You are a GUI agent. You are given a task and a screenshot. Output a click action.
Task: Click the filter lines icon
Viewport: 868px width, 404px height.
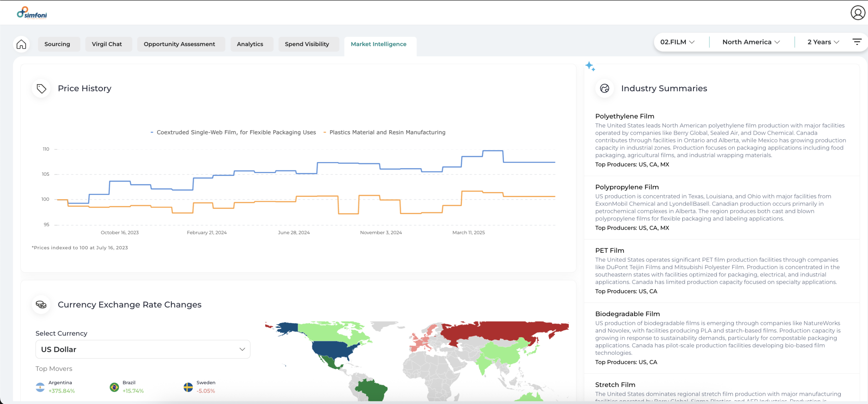[x=857, y=42]
